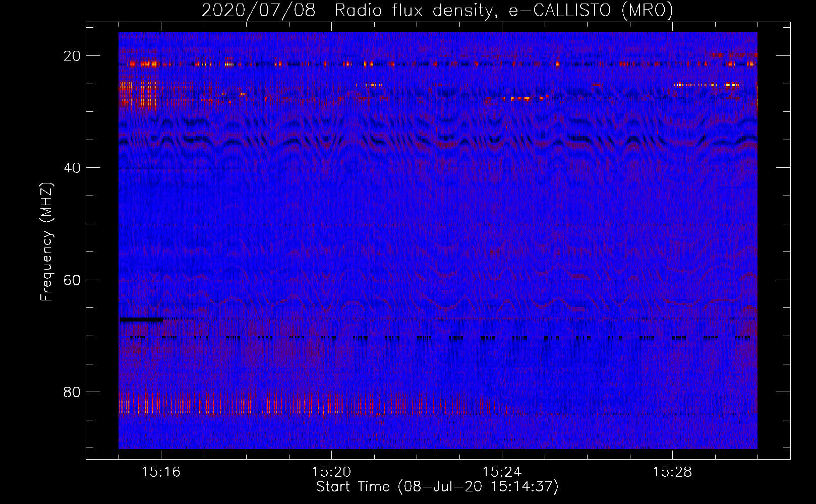The image size is (816, 504).
Task: Click the 80 MHz frequency tick label
Action: 72,392
